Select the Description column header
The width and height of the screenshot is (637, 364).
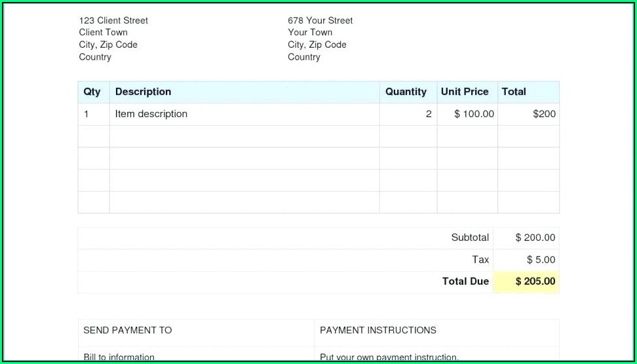tap(143, 92)
